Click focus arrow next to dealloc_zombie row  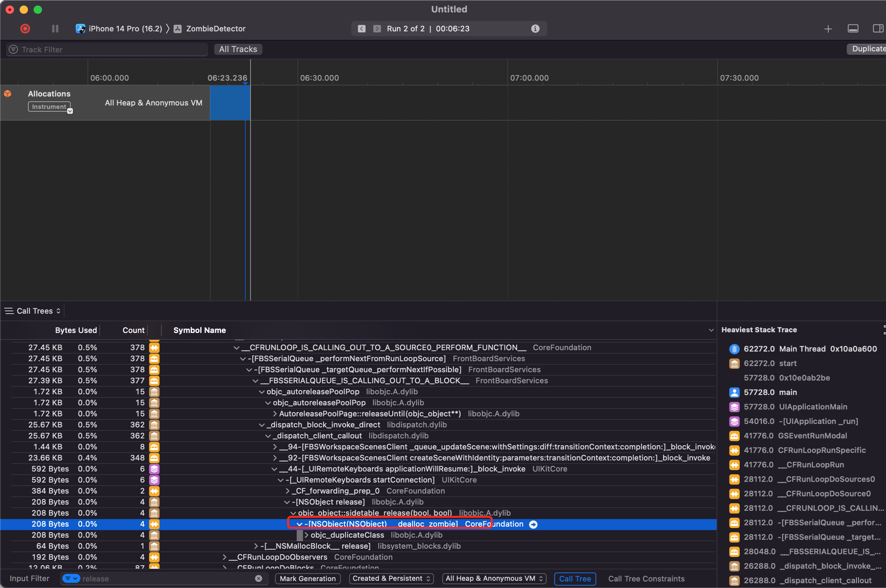533,524
